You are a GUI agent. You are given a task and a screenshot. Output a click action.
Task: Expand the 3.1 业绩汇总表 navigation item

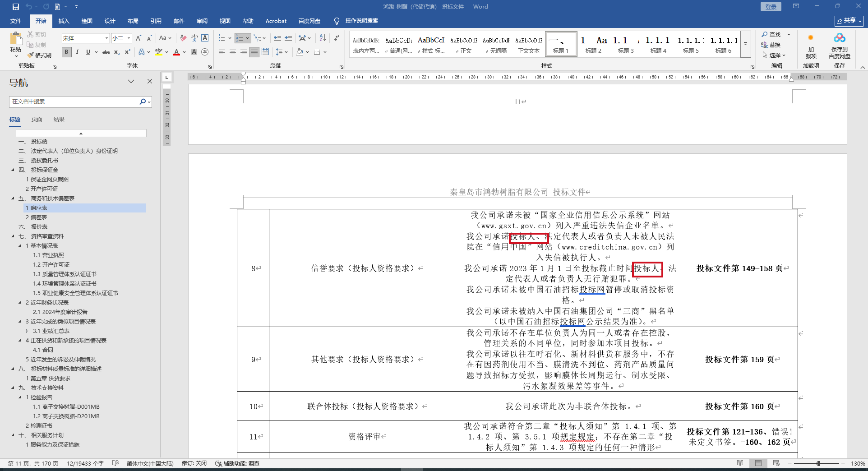pos(27,331)
